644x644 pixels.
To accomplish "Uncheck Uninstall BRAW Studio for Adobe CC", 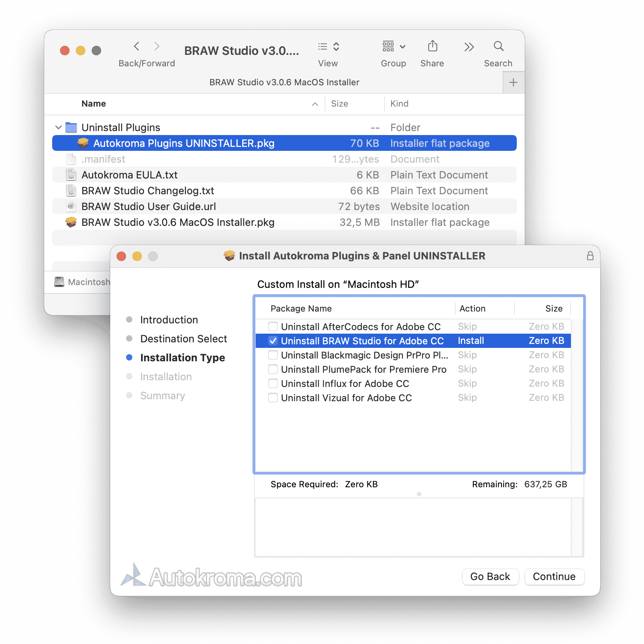I will (273, 341).
